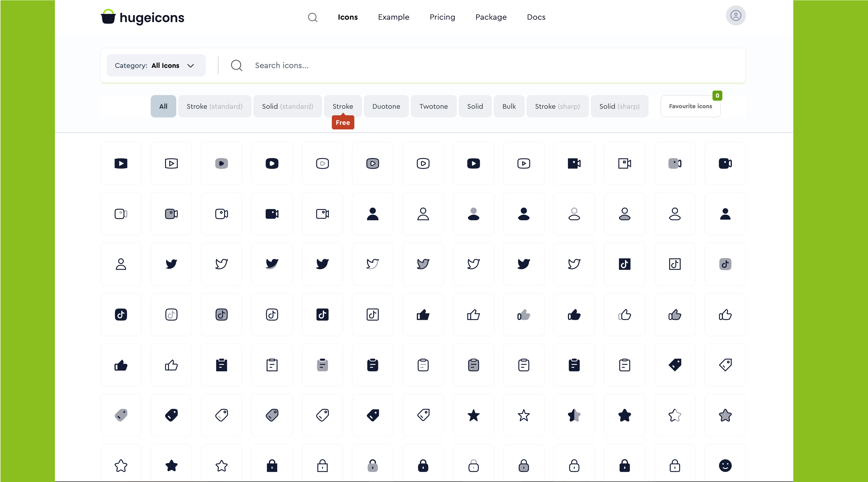Image resolution: width=868 pixels, height=482 pixels.
Task: Open the Category All Icons dropdown
Action: click(x=156, y=65)
